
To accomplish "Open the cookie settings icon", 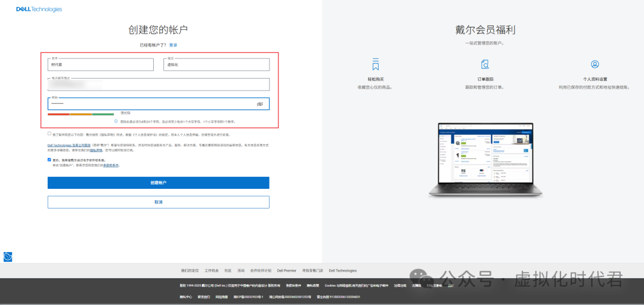I will pos(8,257).
